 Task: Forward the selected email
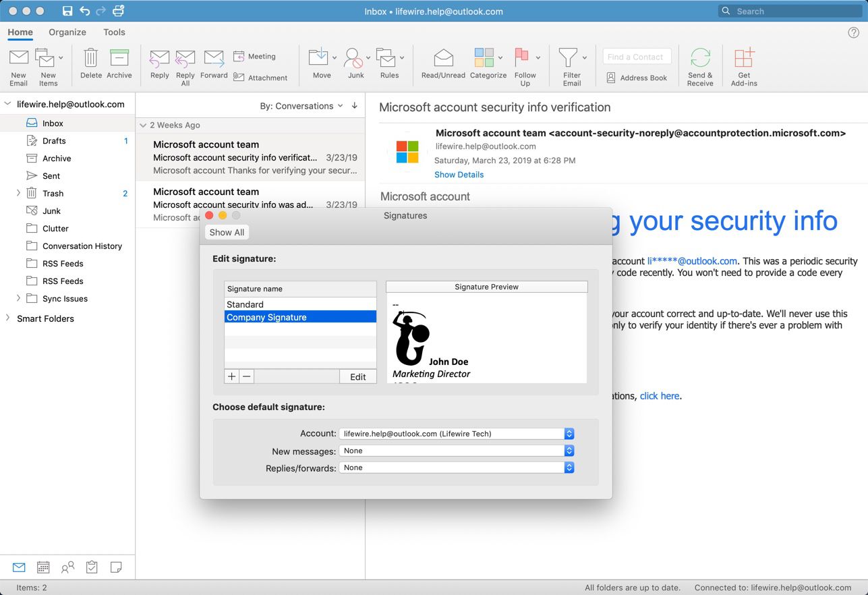214,63
